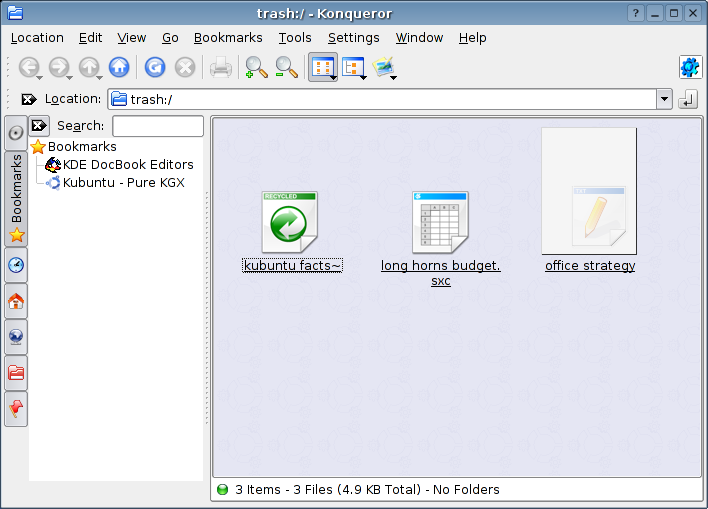This screenshot has width=708, height=509.
Task: Clear the Location bar field
Action: pos(29,99)
